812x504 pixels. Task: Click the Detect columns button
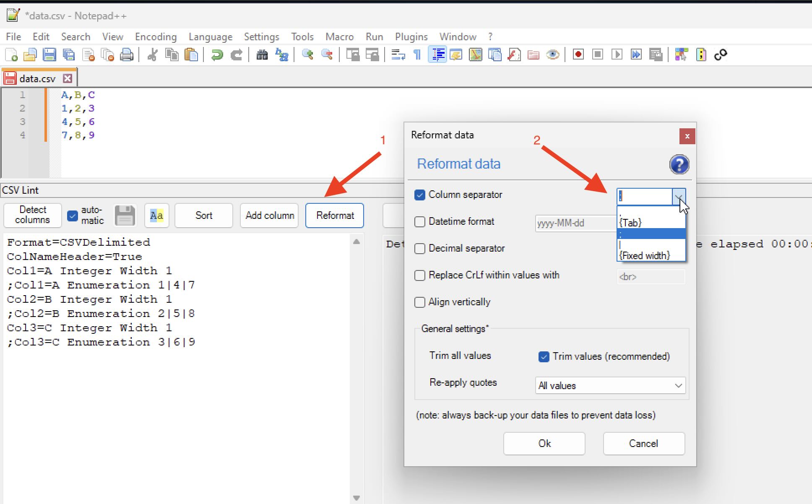(32, 215)
